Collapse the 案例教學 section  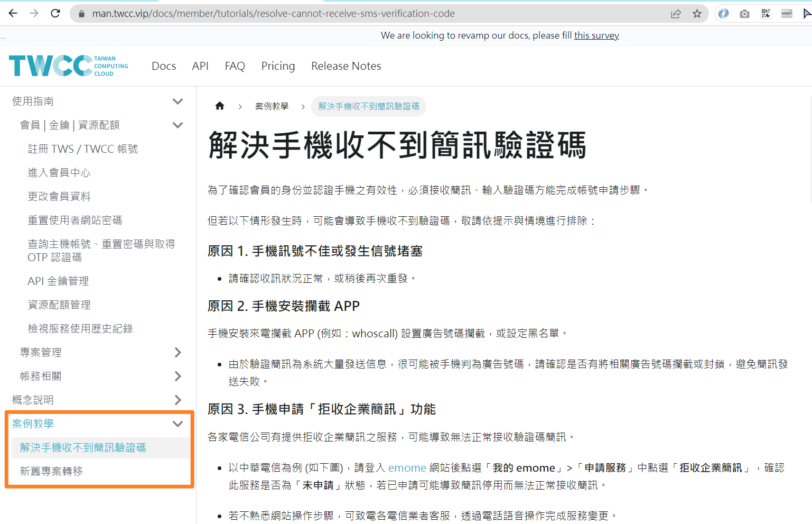pos(177,424)
